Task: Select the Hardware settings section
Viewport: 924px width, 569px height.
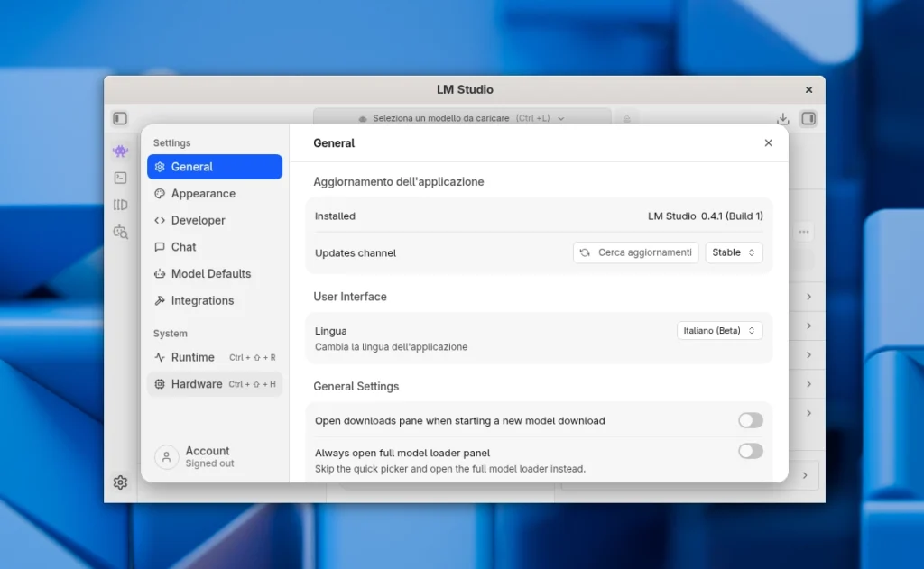Action: coord(197,384)
